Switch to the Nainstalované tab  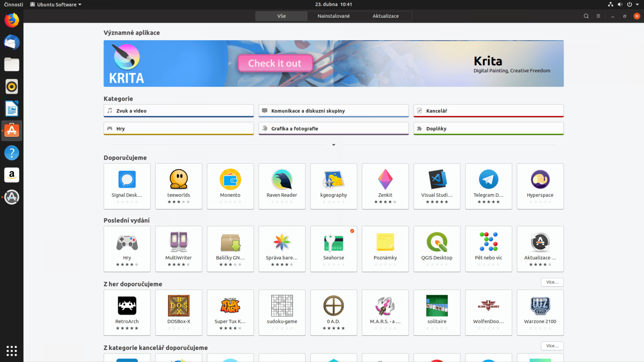334,16
